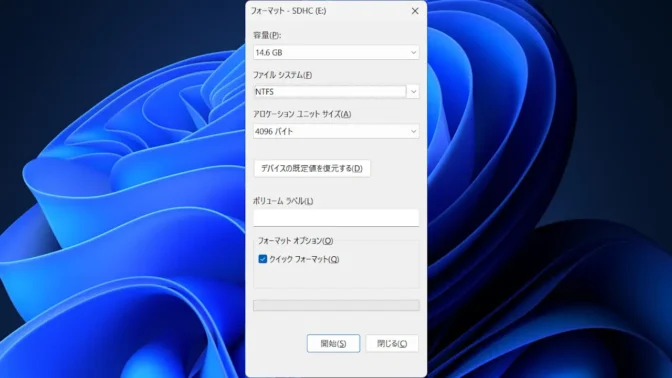Click the フォーマット - SDHC (E:) title text
This screenshot has width=672, height=378.
[x=288, y=11]
